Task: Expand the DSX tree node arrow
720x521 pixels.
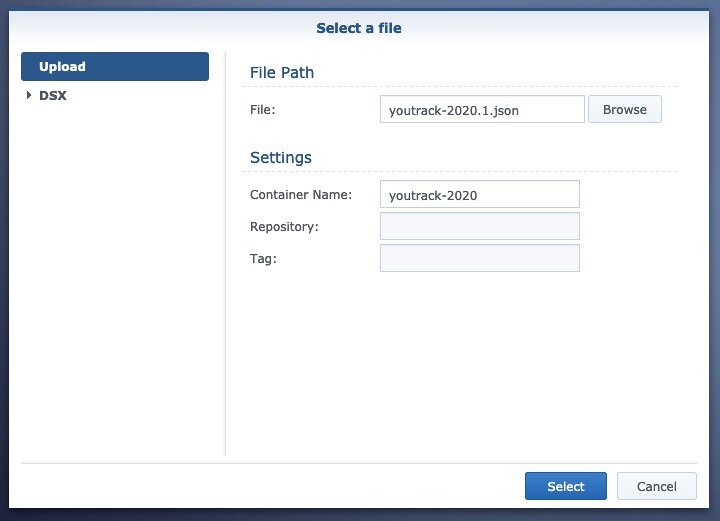Action: point(29,95)
